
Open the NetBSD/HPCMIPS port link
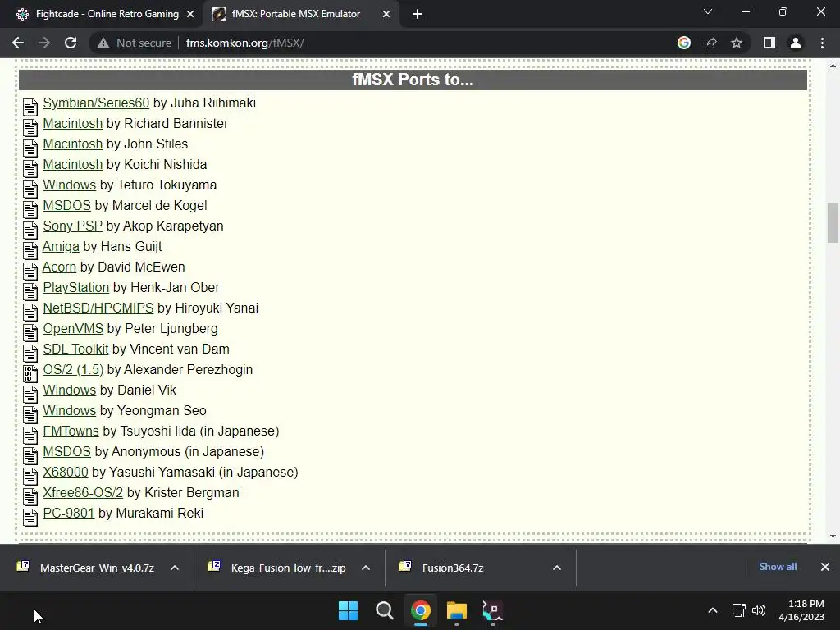coord(98,308)
